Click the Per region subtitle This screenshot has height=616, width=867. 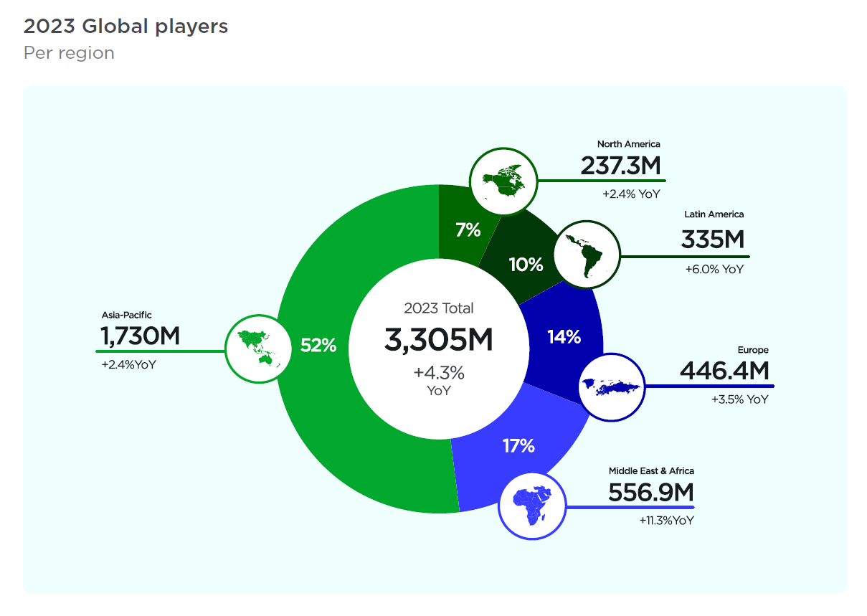[69, 53]
